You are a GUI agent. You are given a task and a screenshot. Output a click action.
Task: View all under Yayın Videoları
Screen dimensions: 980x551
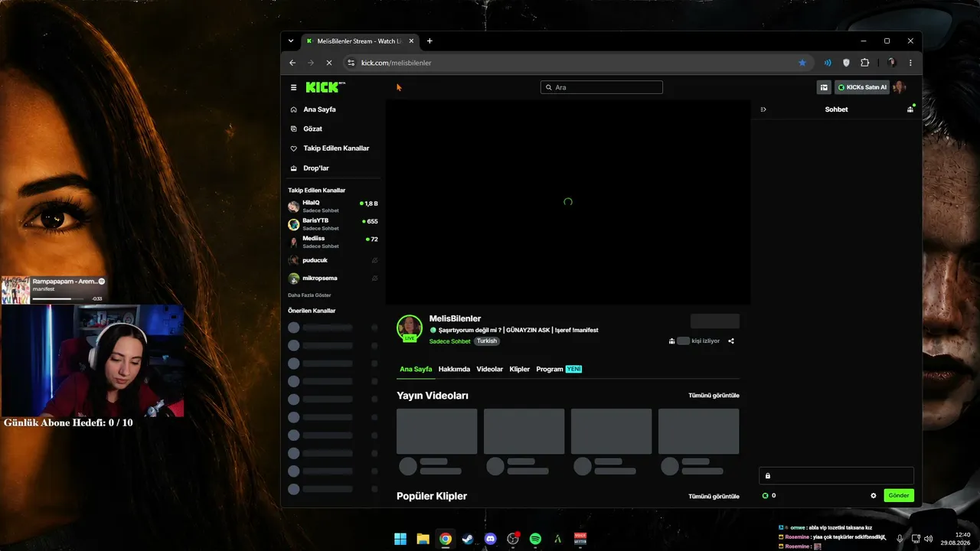pyautogui.click(x=714, y=396)
